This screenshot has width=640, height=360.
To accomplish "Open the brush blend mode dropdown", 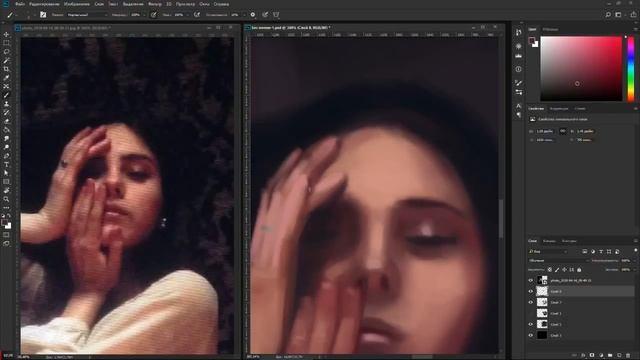I will 87,15.
